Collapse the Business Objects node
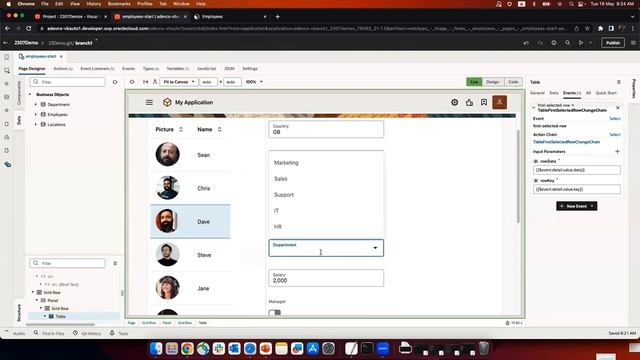This screenshot has width=640, height=360. click(30, 94)
